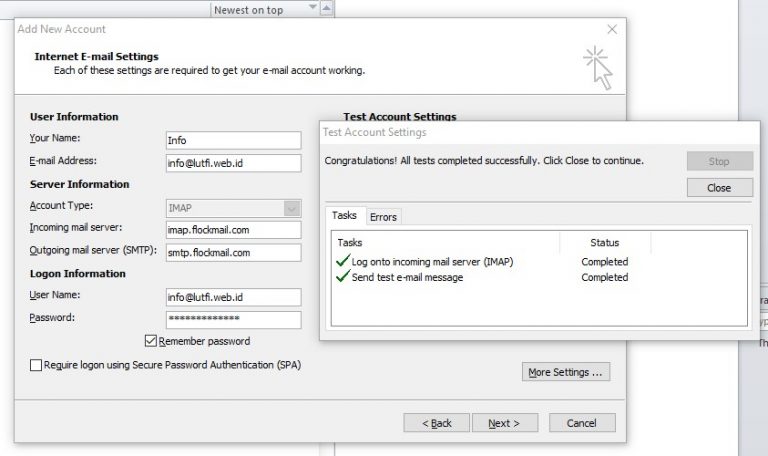Click the Outgoing mail server SMTP field
The width and height of the screenshot is (768, 456).
pyautogui.click(x=234, y=253)
